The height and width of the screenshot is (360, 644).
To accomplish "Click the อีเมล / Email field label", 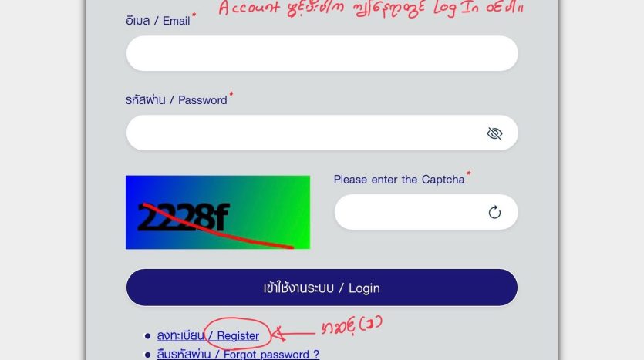I will point(157,21).
